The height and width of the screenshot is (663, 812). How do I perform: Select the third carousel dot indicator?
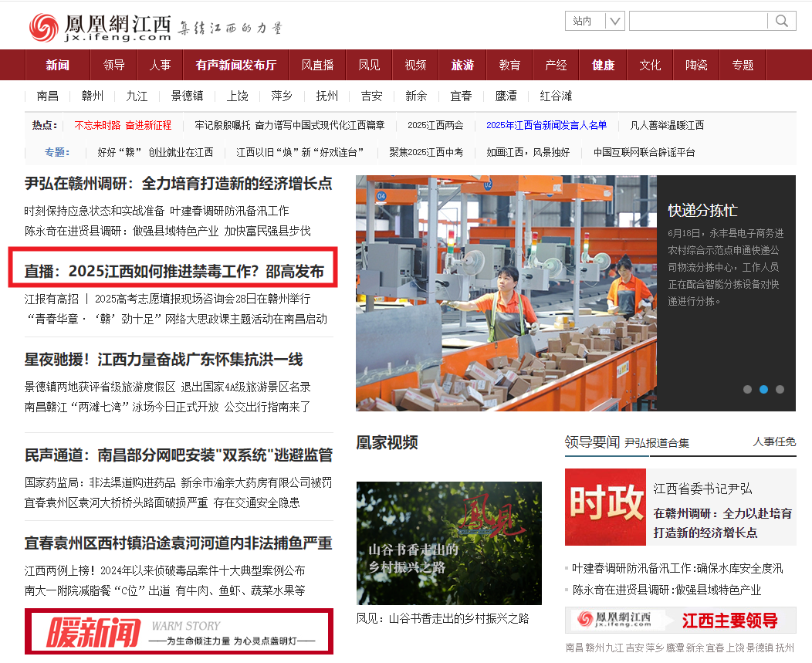point(780,390)
